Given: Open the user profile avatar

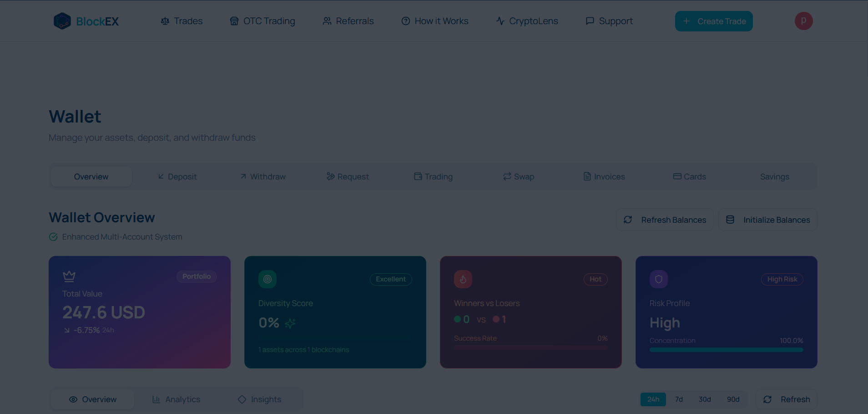Looking at the screenshot, I should (804, 21).
